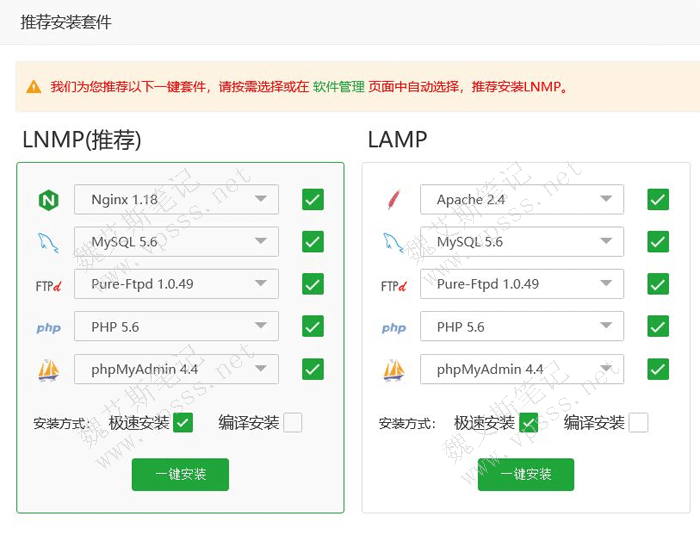The image size is (700, 541).
Task: Click the orange warning triangle icon
Action: [33, 87]
